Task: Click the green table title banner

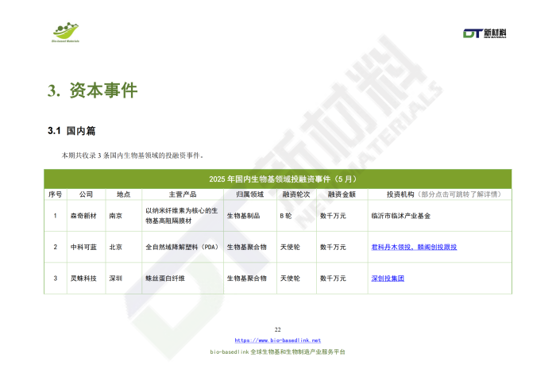Action: pyautogui.click(x=277, y=179)
